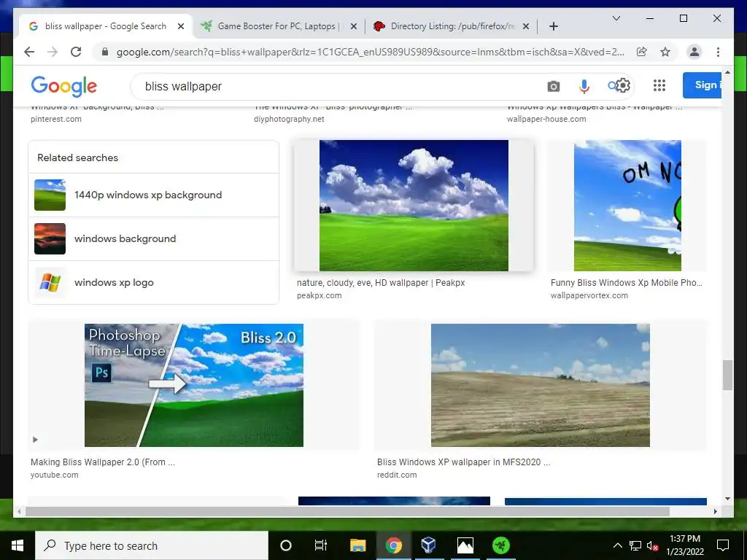Open the notification center icon
Viewport: 747px width, 560px height.
723,545
